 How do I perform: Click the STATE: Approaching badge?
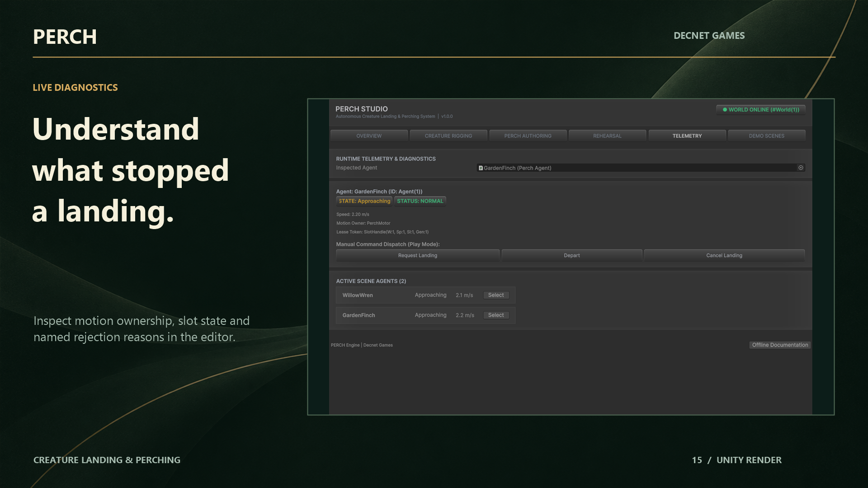coord(364,201)
